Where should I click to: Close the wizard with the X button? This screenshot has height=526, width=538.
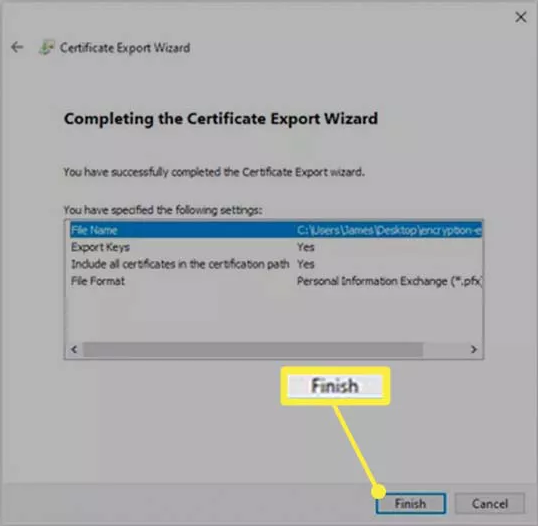click(x=521, y=17)
